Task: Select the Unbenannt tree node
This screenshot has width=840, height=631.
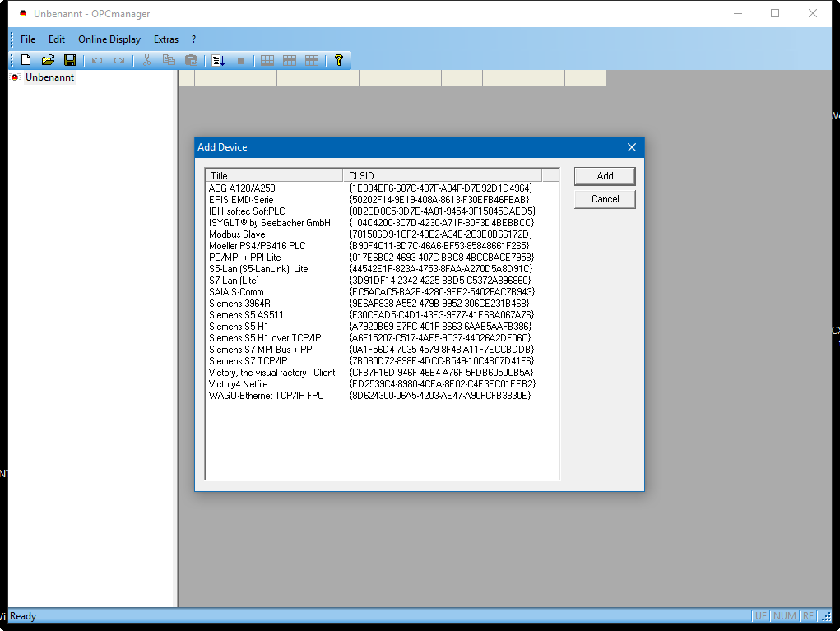Action: click(50, 77)
